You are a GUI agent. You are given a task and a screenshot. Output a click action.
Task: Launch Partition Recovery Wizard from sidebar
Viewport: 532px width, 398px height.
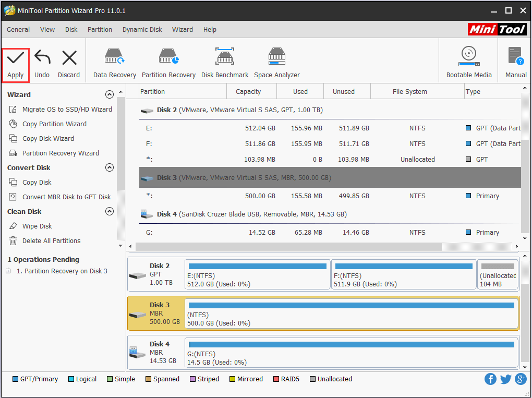click(x=61, y=153)
